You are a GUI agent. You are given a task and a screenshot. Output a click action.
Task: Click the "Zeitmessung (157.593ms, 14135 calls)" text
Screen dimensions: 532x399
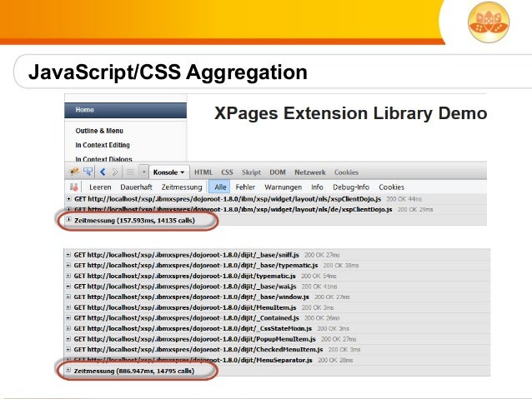coord(134,221)
